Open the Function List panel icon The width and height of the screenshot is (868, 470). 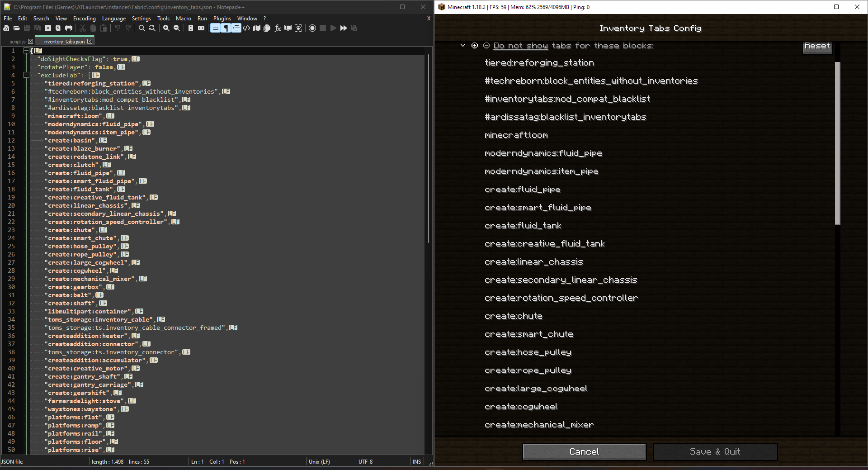[x=278, y=28]
